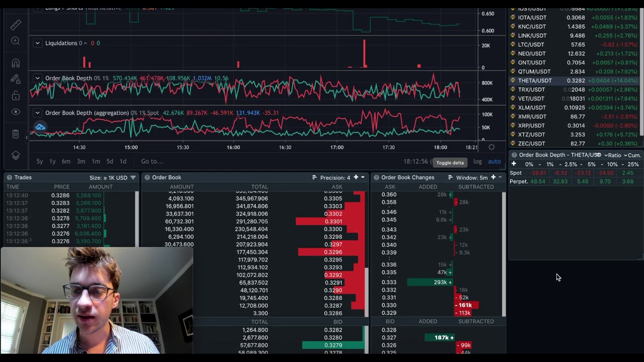Open the Cum. dropdown in depth panel
This screenshot has width=644, height=362.
[x=633, y=155]
